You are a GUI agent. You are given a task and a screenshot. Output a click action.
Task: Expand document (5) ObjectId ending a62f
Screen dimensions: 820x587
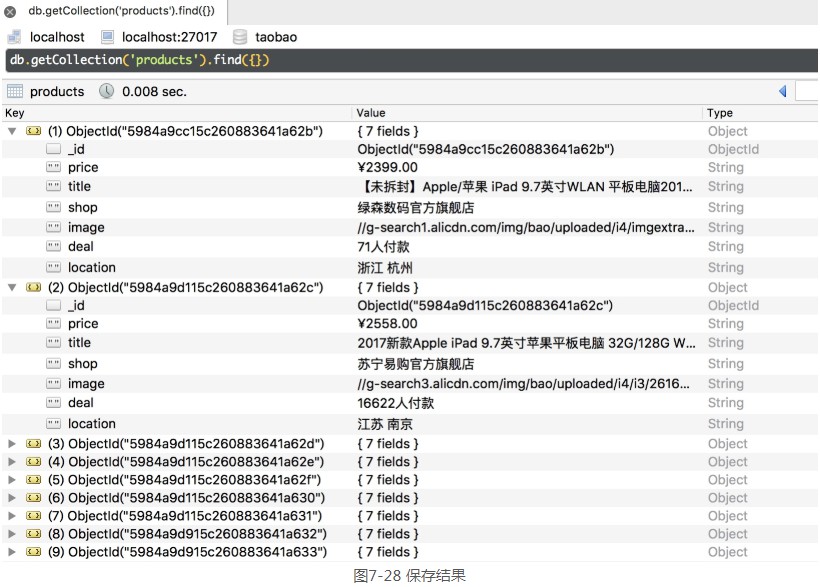(12, 480)
